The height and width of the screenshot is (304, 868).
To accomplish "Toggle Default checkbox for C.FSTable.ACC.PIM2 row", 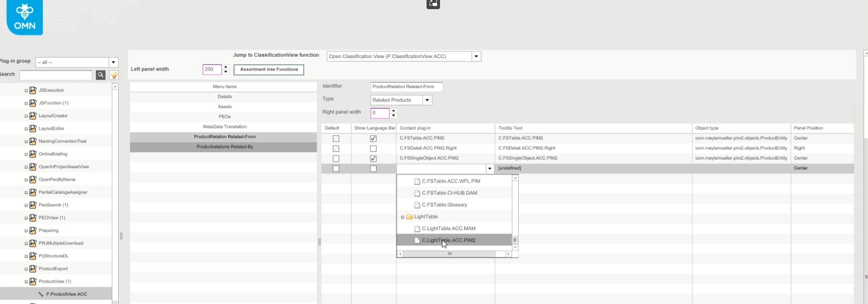I will [336, 139].
